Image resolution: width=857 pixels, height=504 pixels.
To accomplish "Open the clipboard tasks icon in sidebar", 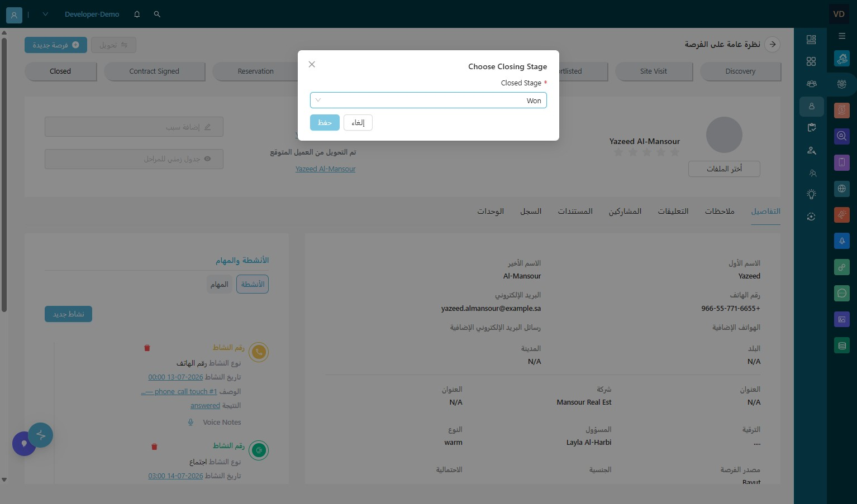I will click(812, 128).
